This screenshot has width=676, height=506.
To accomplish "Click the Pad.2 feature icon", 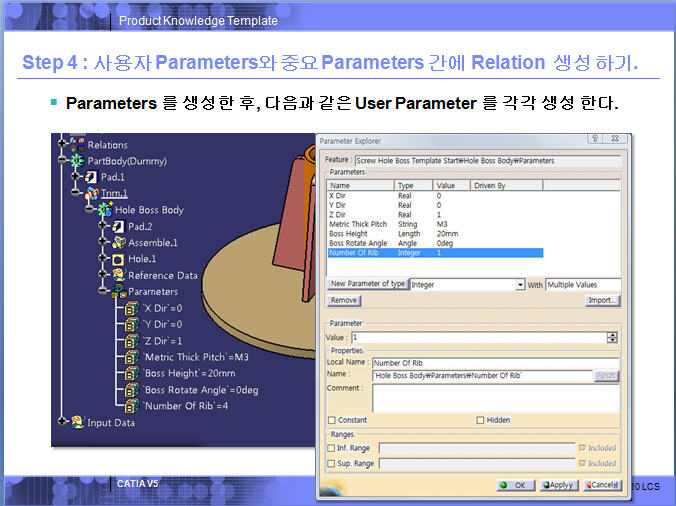I will click(117, 226).
